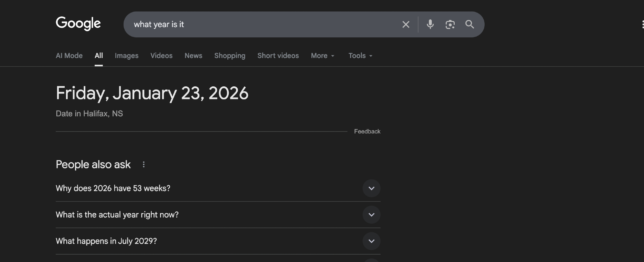Open search by image camera icon
Screen dimensions: 644x262
click(x=450, y=24)
